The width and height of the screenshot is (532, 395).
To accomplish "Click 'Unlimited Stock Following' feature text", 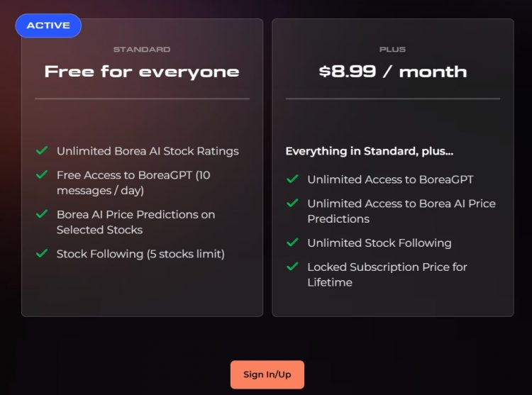I will (379, 243).
